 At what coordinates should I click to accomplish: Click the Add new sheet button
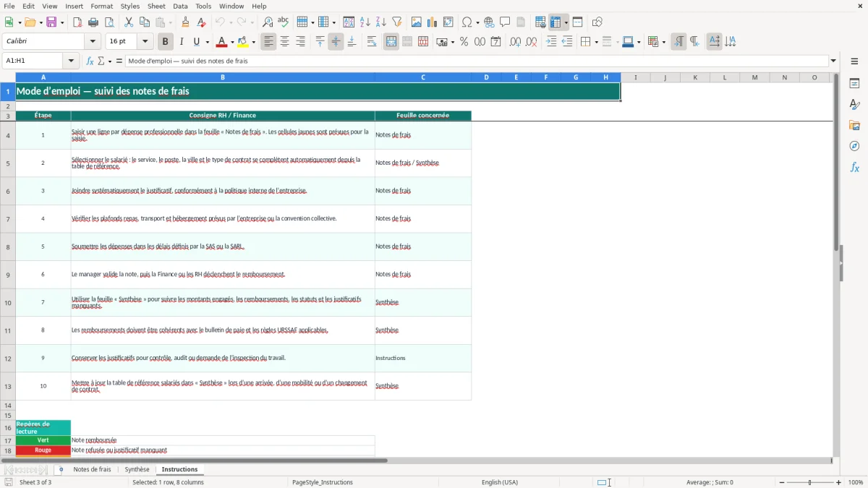coord(61,469)
